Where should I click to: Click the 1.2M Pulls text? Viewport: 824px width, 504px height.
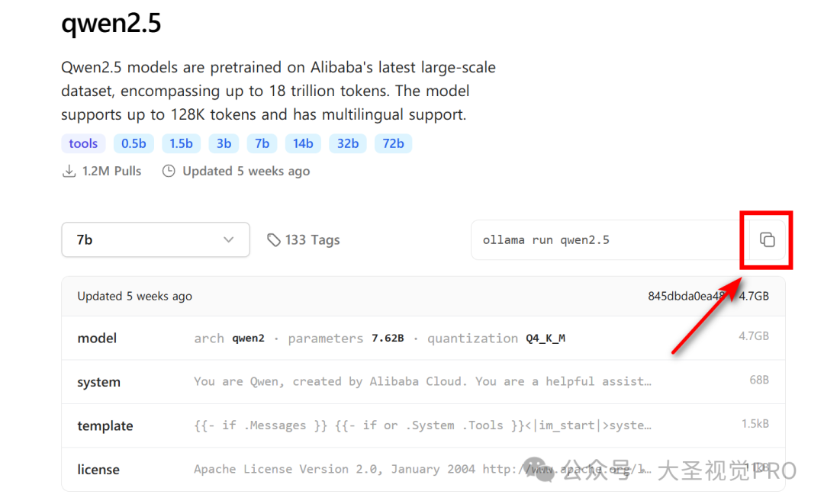tap(111, 171)
